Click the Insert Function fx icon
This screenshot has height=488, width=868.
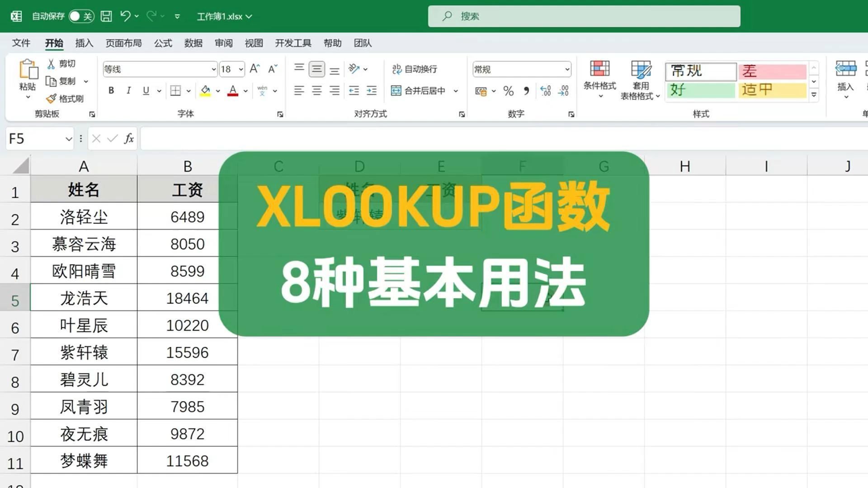coord(129,138)
